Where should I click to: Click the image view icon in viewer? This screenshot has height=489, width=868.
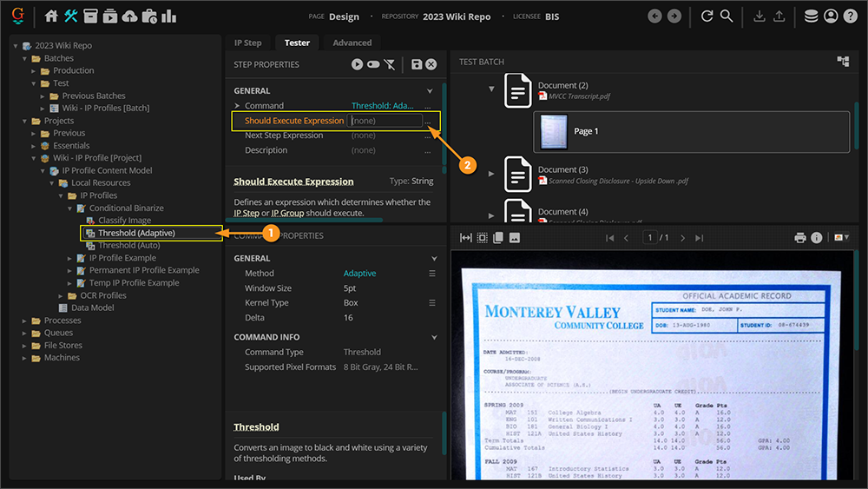click(514, 238)
